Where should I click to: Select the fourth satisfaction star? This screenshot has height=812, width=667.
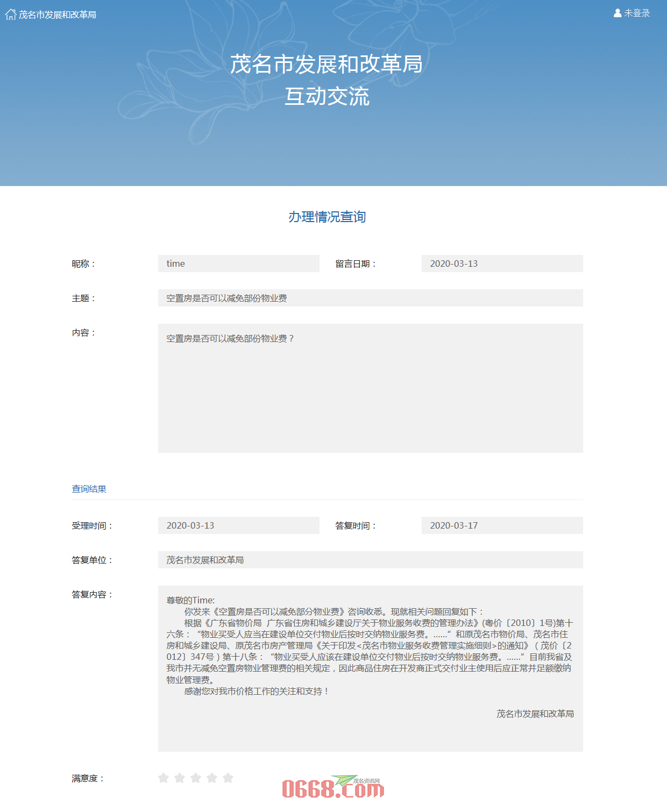pos(212,778)
